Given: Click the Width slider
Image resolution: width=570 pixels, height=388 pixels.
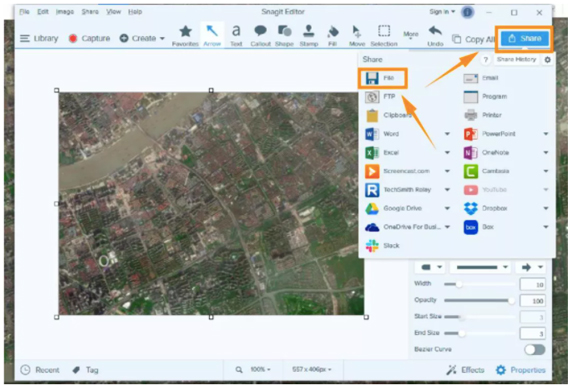Looking at the screenshot, I should click(479, 284).
